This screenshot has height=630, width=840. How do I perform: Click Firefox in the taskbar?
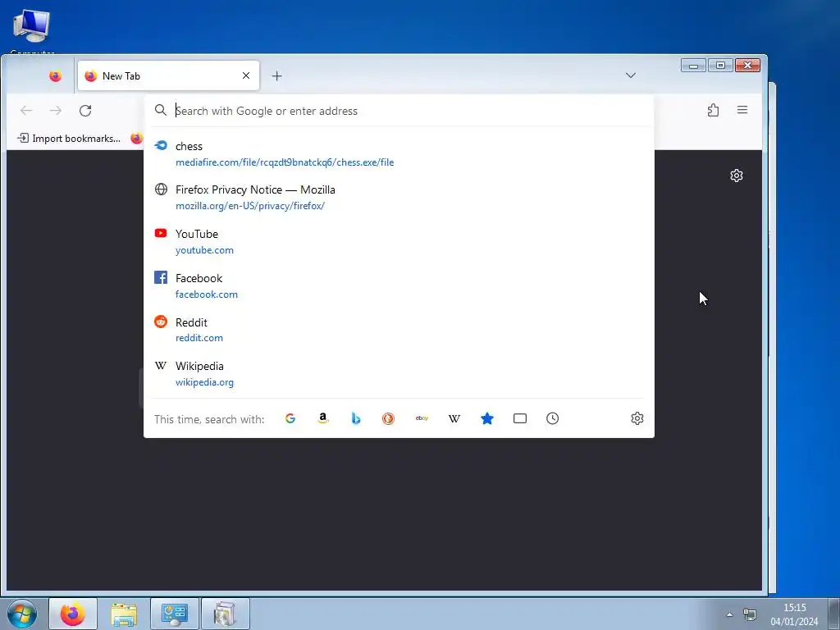pyautogui.click(x=73, y=614)
